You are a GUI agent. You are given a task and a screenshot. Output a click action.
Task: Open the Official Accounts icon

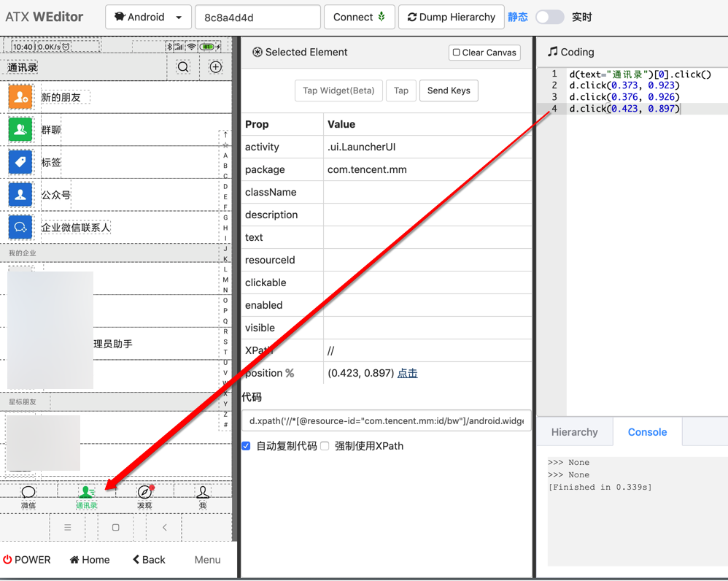click(x=20, y=195)
